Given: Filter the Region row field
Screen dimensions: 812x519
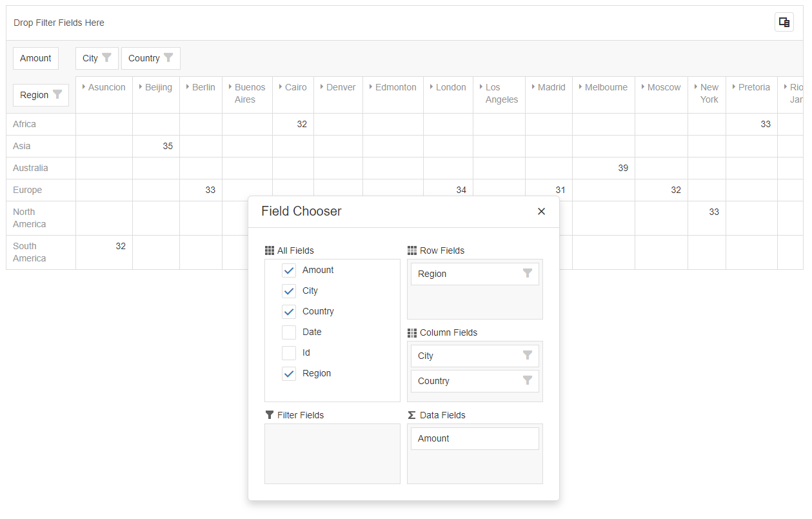Looking at the screenshot, I should point(57,94).
